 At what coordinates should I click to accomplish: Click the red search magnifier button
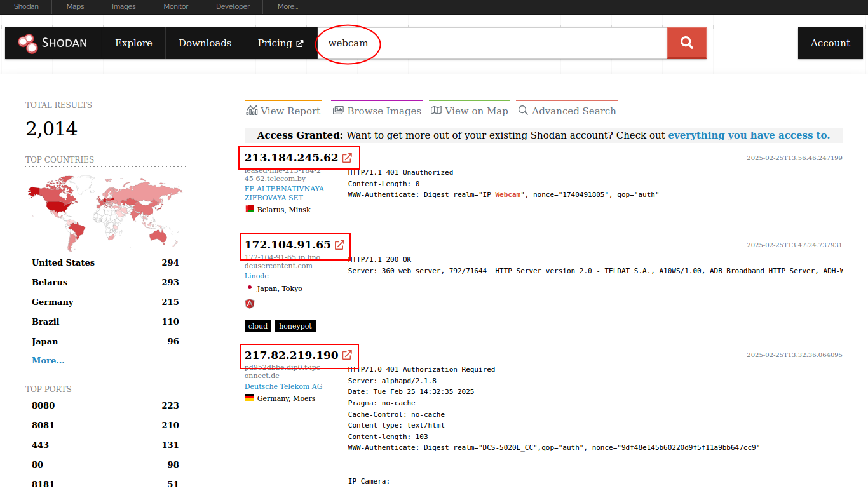point(686,43)
